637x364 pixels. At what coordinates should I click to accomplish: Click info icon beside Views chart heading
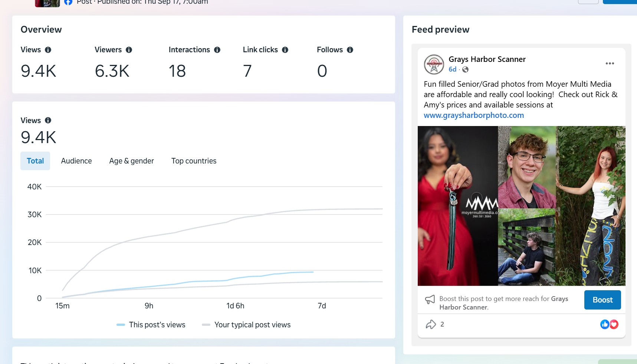[48, 120]
